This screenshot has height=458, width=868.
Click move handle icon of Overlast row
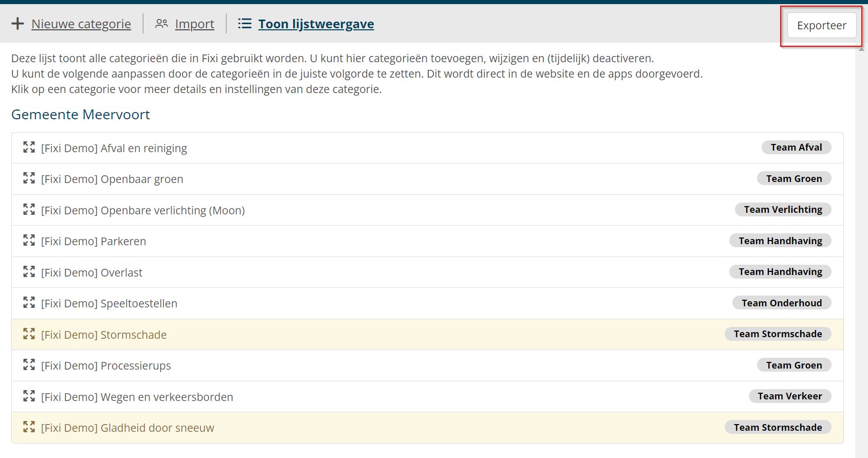(29, 272)
